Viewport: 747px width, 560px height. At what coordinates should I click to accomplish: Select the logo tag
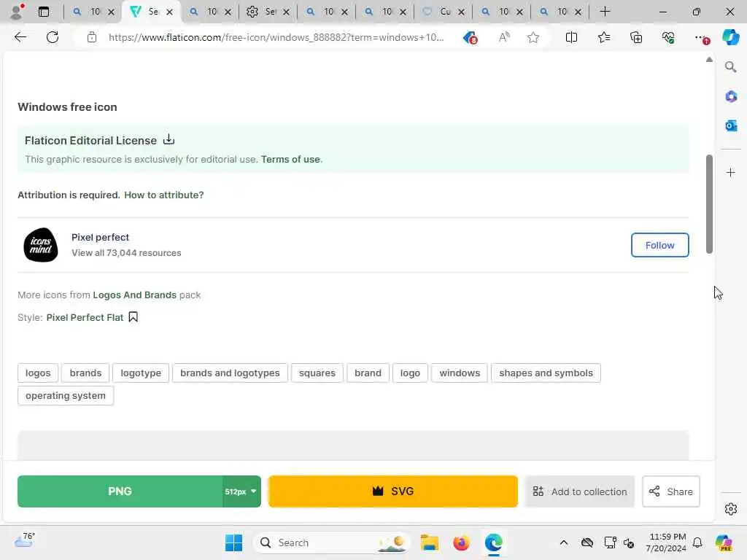pos(410,373)
